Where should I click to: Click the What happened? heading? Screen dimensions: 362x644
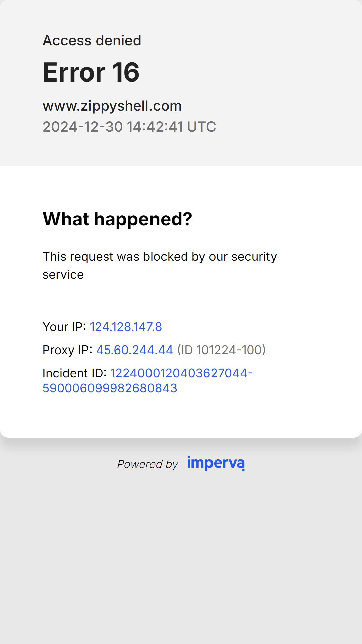point(117,219)
